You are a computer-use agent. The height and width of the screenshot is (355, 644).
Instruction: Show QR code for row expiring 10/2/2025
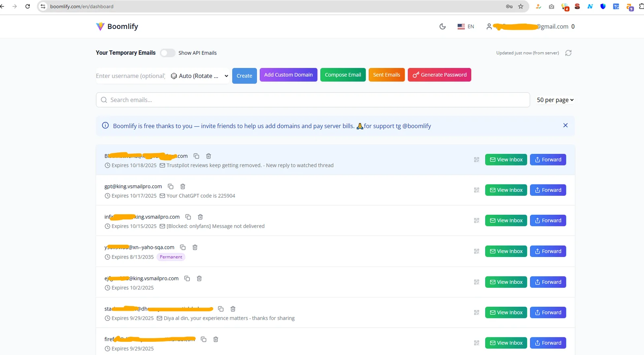point(477,282)
